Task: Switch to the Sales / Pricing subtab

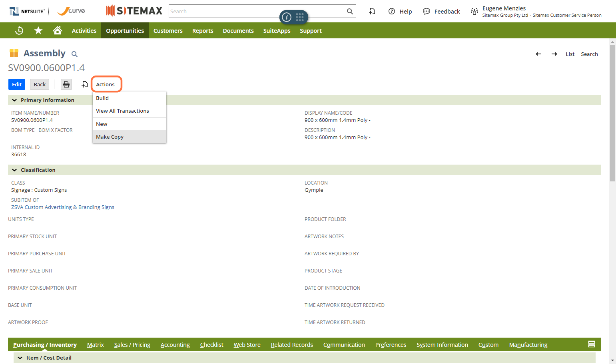Action: pos(132,344)
